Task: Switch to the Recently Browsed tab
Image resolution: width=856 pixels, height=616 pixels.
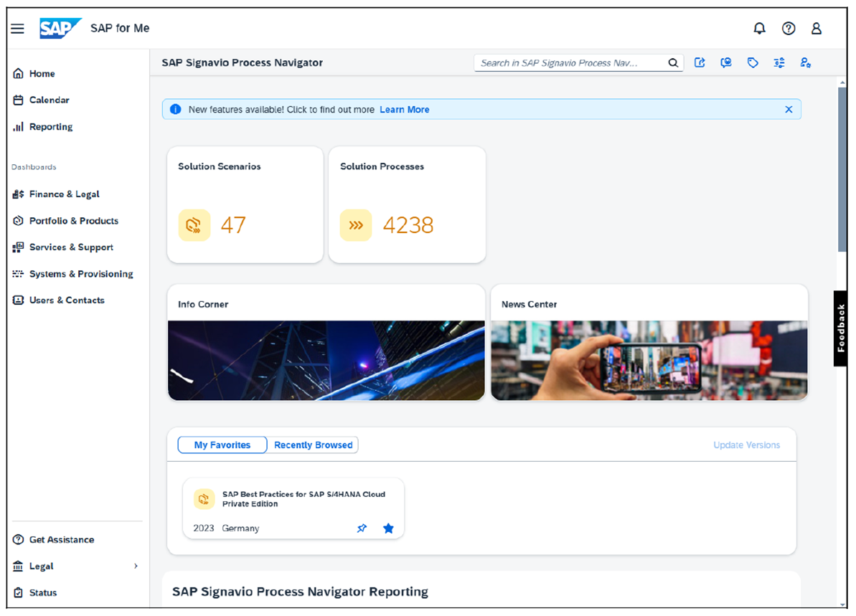Action: (313, 445)
